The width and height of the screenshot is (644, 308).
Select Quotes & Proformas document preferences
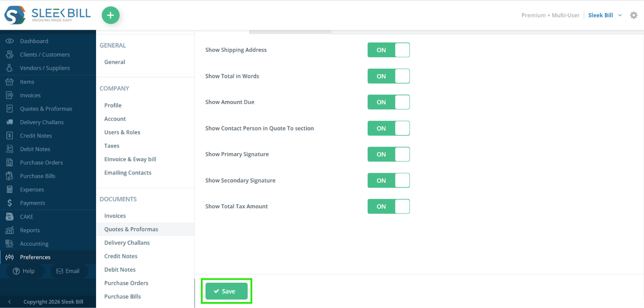pos(131,229)
